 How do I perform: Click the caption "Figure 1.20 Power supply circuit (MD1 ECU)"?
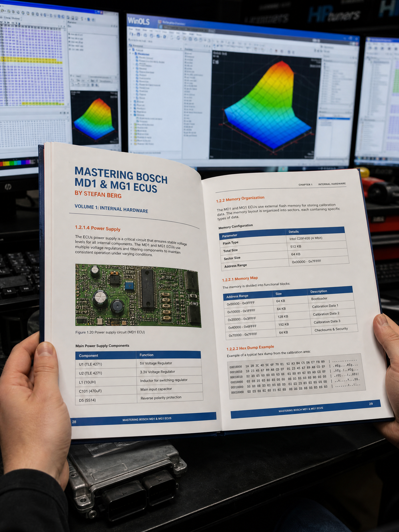[x=110, y=332]
